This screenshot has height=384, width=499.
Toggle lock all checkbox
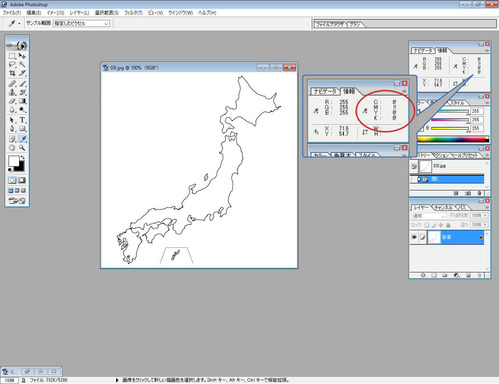[448, 225]
